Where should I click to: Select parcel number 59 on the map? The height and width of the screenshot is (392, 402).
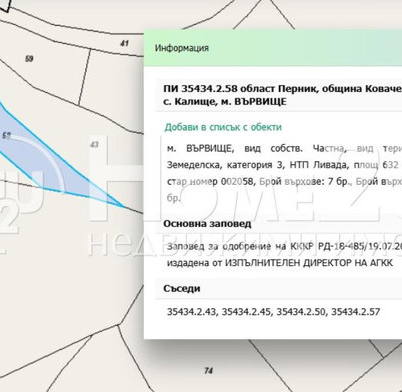(29, 59)
